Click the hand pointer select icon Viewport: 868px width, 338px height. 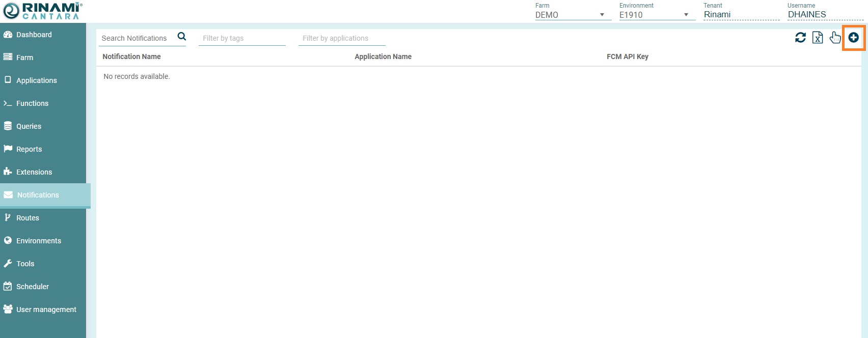pos(835,37)
